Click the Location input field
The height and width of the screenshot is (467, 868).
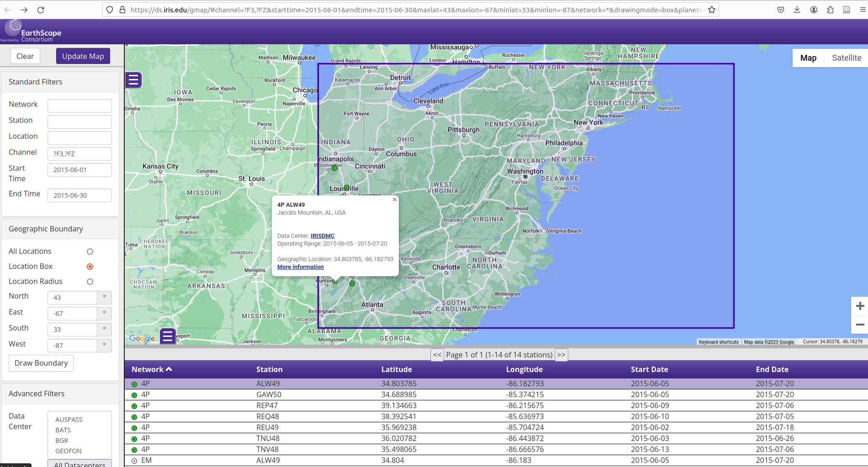(79, 138)
